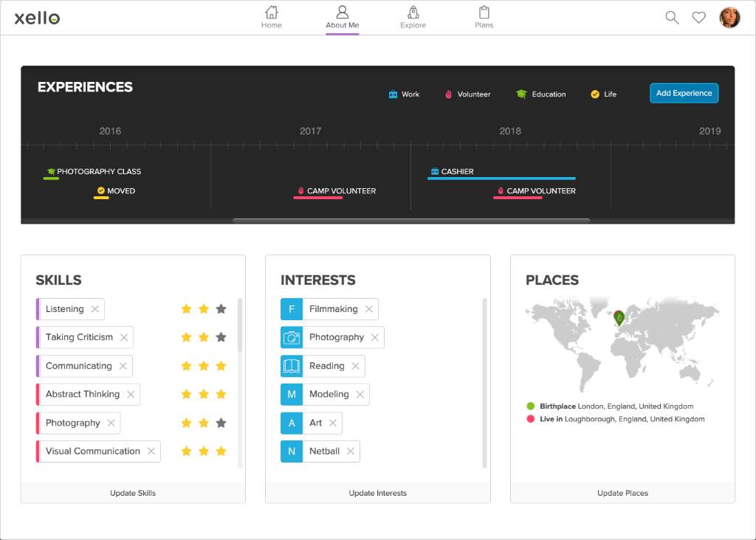Click the Reading book interest icon
Screen dimensions: 756x540
291,365
